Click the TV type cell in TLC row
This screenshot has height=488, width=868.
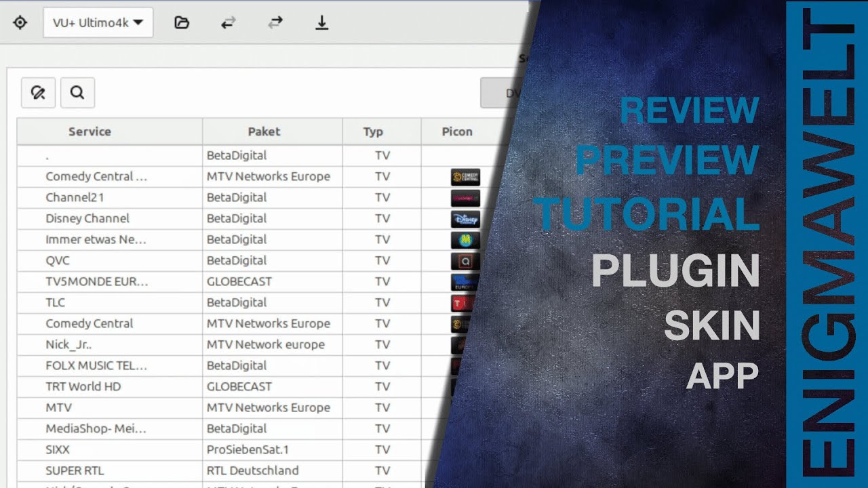click(x=382, y=302)
